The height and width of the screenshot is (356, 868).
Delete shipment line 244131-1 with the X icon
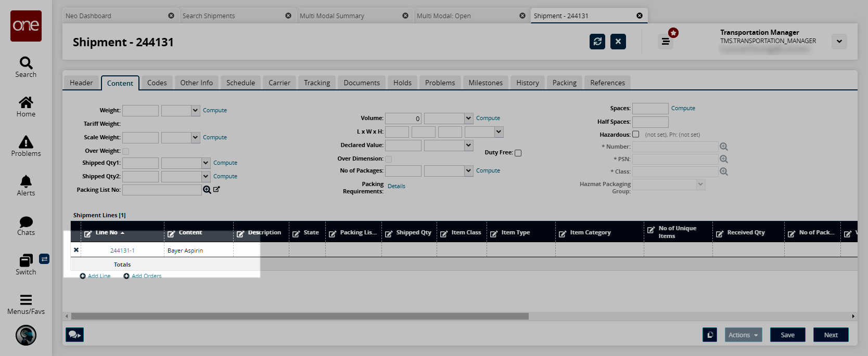[x=76, y=250]
